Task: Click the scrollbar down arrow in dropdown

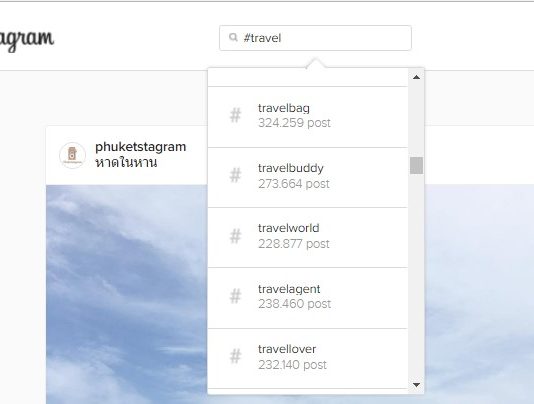Action: (416, 385)
